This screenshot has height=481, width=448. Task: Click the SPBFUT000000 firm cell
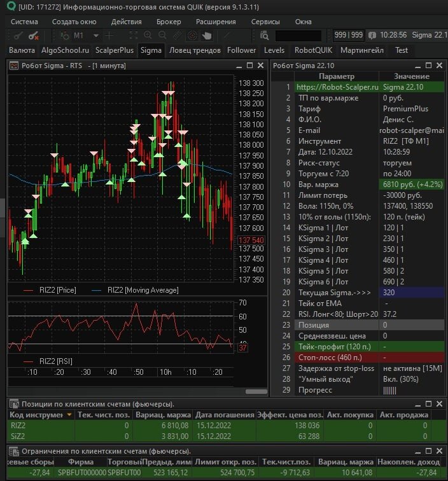point(81,472)
